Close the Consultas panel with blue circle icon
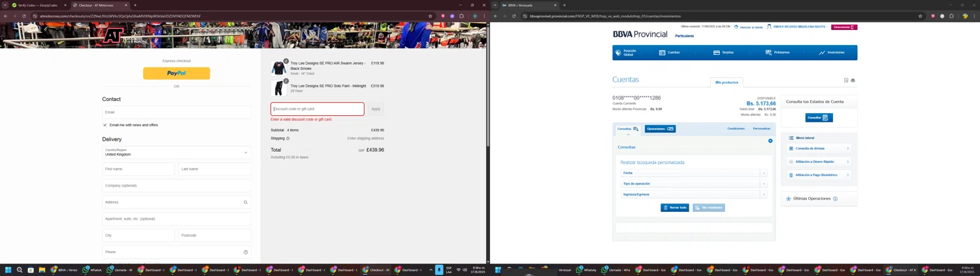This screenshot has width=980, height=276. click(770, 141)
